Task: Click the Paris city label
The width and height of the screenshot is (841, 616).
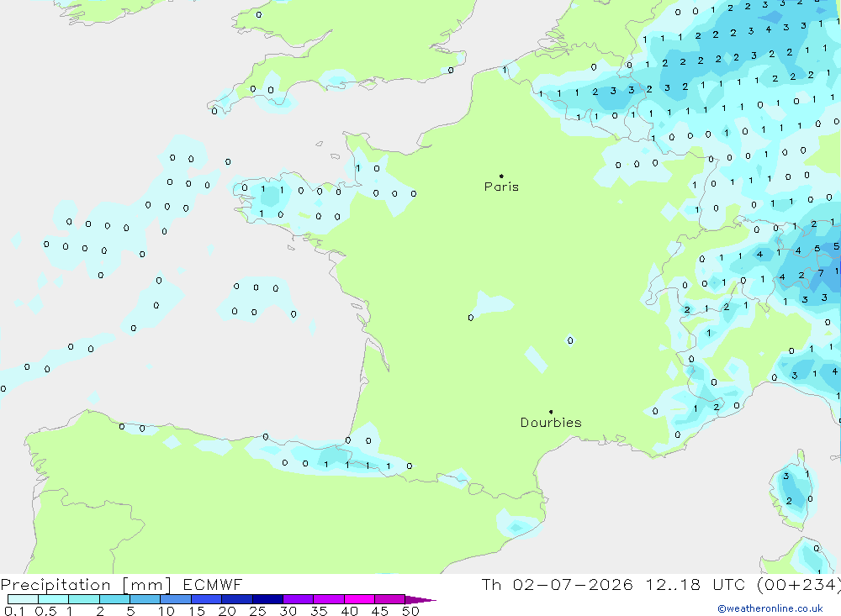Action: click(x=501, y=187)
